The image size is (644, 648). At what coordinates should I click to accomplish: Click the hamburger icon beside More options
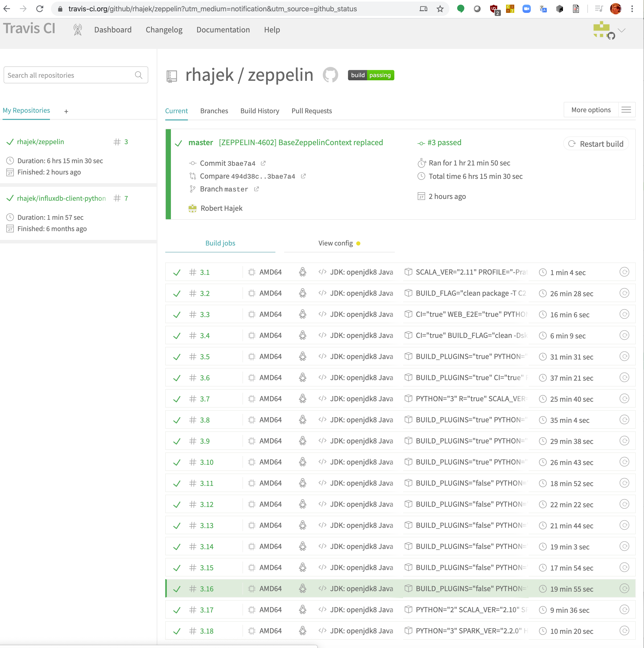626,110
